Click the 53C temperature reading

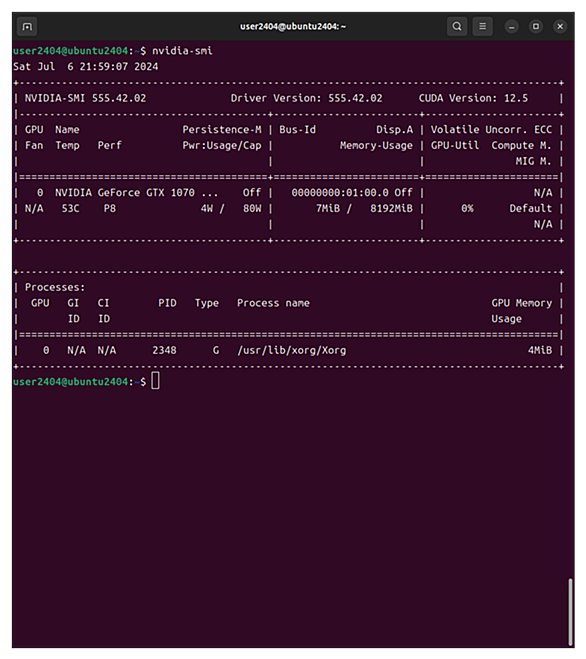pyautogui.click(x=70, y=209)
